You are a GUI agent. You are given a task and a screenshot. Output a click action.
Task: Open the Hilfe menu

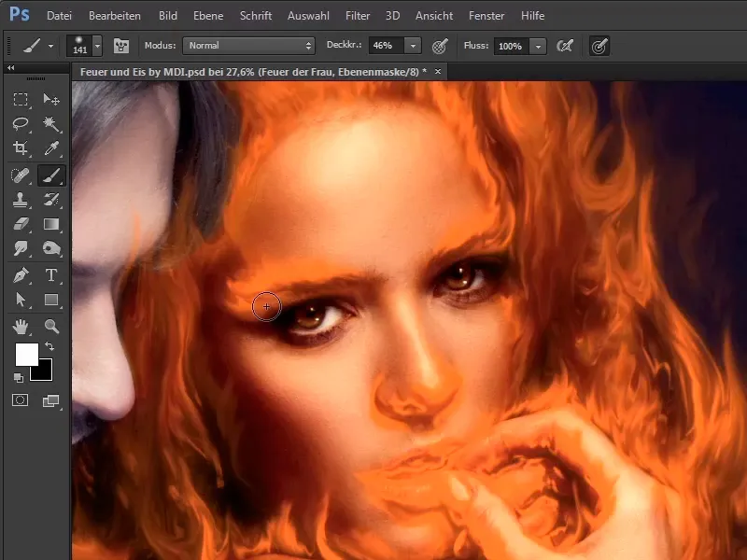tap(532, 16)
